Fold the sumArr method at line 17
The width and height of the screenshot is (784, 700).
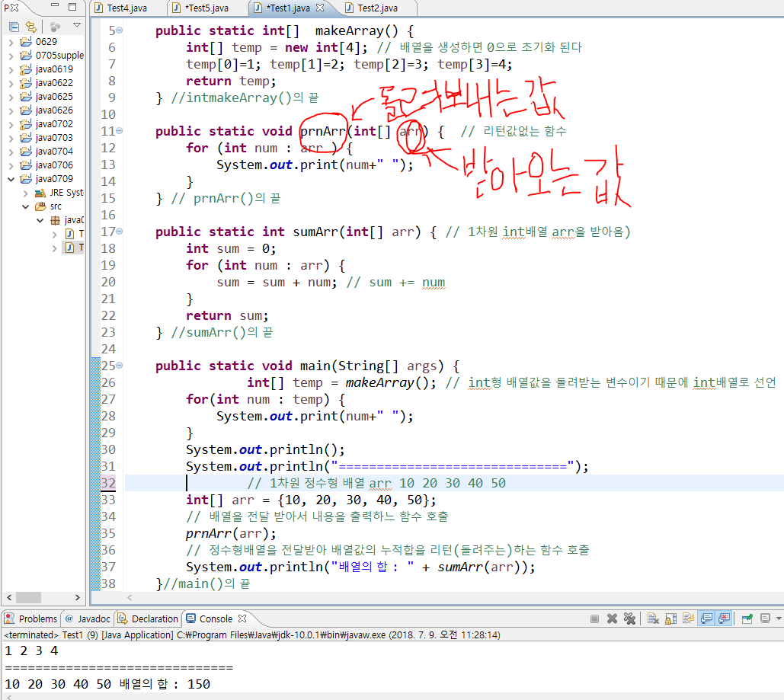point(120,232)
